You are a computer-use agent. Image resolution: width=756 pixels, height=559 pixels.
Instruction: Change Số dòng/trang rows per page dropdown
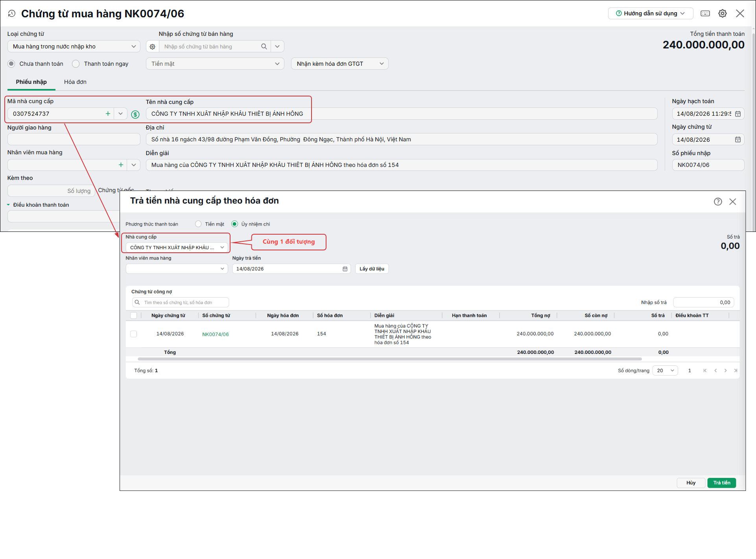point(665,370)
